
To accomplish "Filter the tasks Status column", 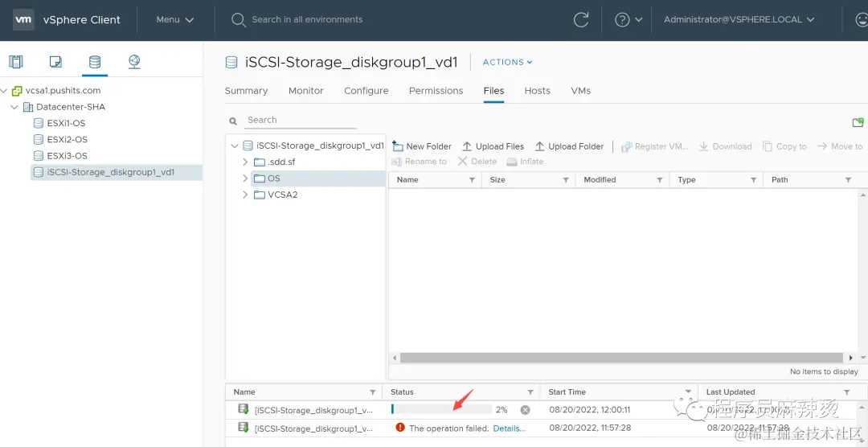I will [530, 392].
